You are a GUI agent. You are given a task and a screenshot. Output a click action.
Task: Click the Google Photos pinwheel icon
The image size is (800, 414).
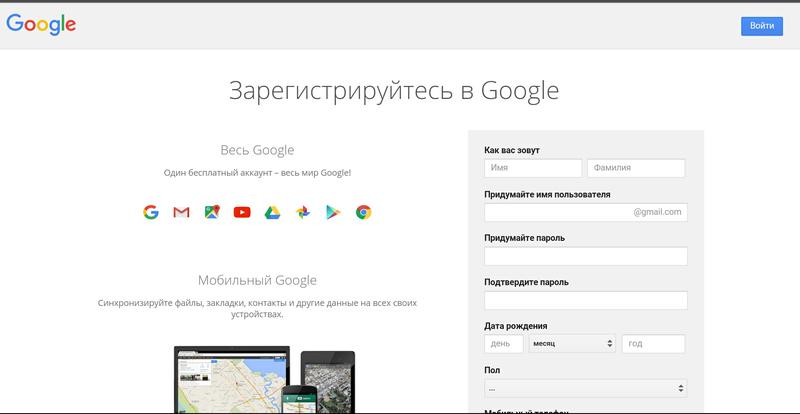(x=303, y=212)
